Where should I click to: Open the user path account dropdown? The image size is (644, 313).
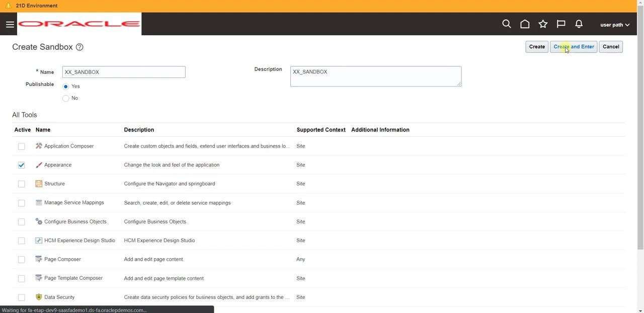[x=615, y=25]
